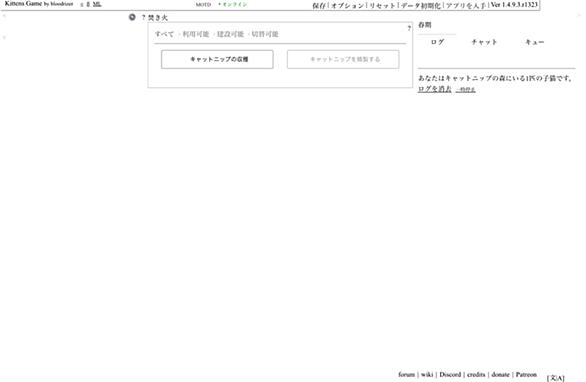Open the Discord link in footer
Image resolution: width=586 pixels, height=382 pixels.
pos(450,374)
